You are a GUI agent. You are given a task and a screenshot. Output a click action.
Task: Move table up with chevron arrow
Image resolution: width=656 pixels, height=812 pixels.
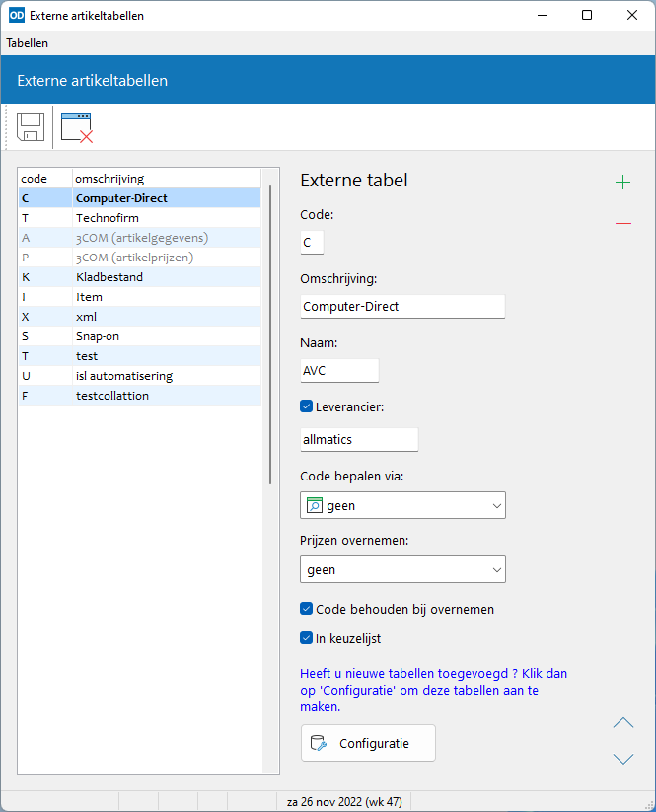tap(623, 723)
